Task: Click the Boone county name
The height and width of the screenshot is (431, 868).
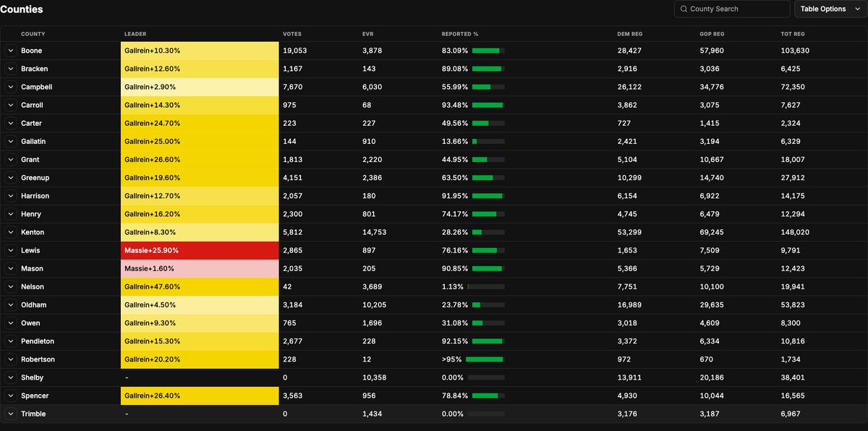Action: [x=31, y=51]
